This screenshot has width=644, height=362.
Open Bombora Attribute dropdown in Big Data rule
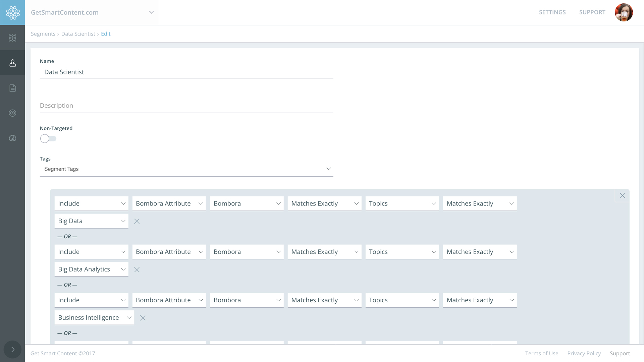[x=169, y=203]
